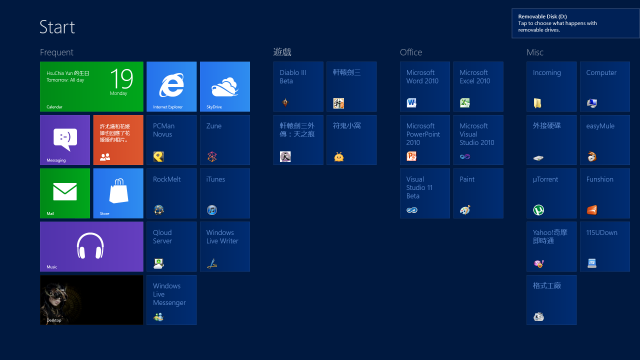
Task: Tap the Removable Disk notification
Action: (x=576, y=23)
